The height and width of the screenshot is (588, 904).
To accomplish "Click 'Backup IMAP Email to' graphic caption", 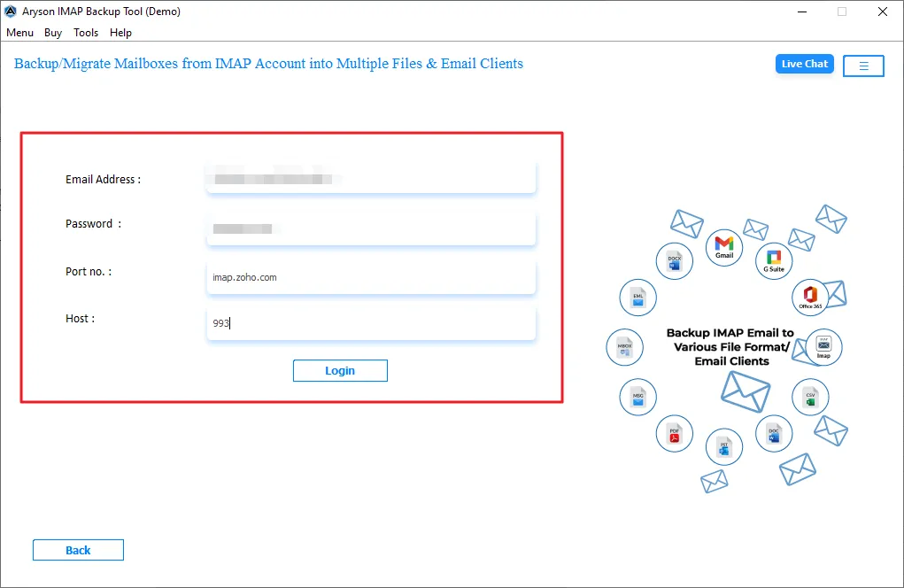I will (x=730, y=333).
